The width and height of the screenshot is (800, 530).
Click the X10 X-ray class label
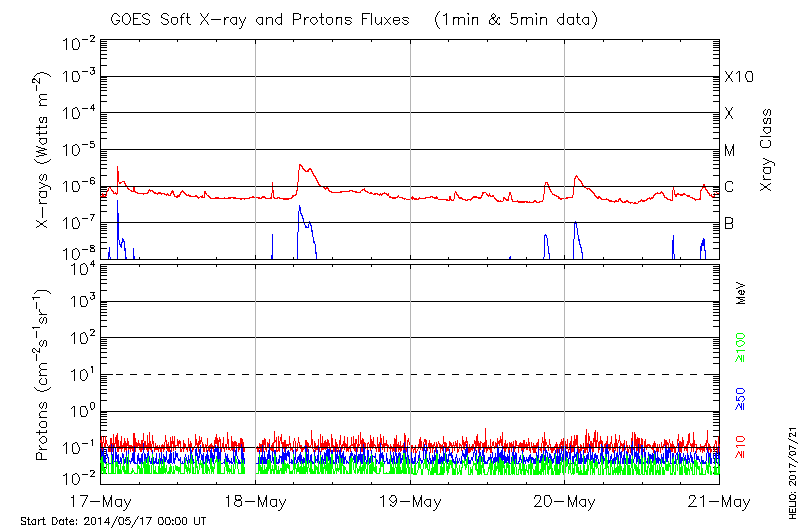coord(738,77)
